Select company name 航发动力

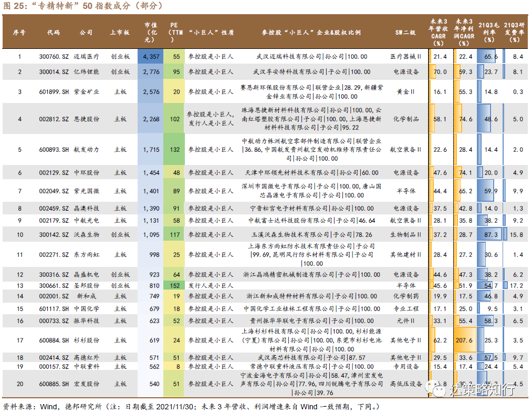pyautogui.click(x=87, y=150)
